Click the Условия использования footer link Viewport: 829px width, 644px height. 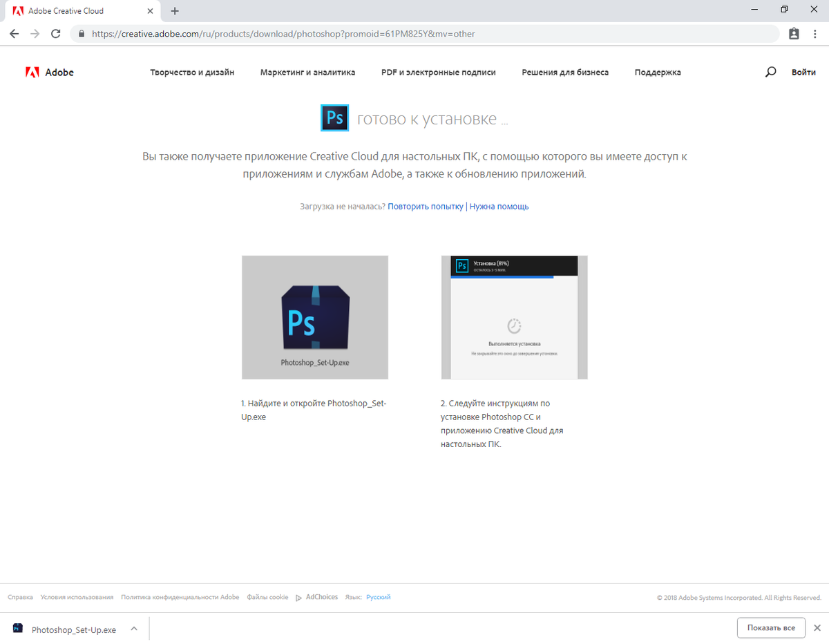pyautogui.click(x=77, y=597)
